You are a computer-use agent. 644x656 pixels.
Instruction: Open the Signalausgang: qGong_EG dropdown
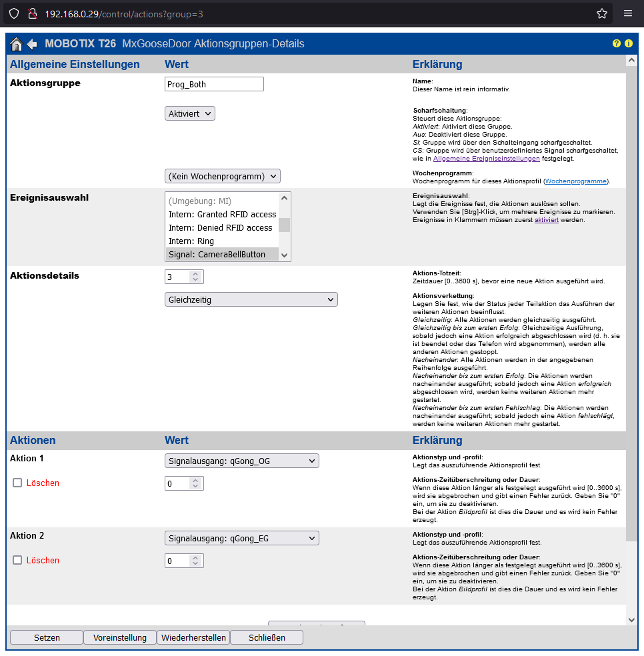pyautogui.click(x=242, y=539)
